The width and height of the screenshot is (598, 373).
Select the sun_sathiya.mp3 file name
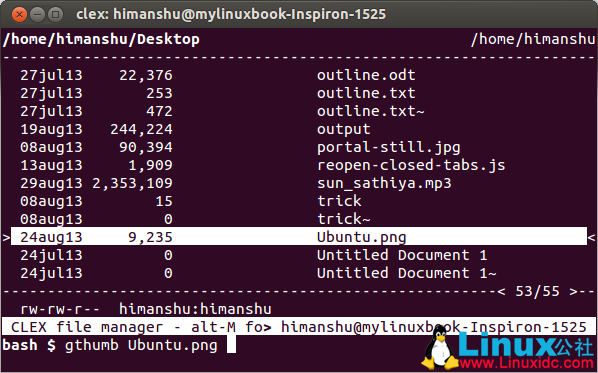[x=384, y=183]
